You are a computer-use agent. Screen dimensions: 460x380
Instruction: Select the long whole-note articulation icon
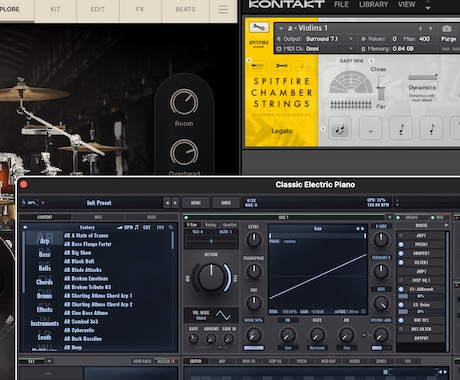(x=370, y=128)
